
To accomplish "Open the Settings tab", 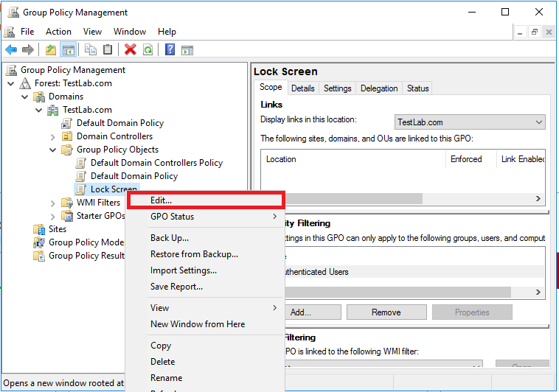I will tap(337, 88).
